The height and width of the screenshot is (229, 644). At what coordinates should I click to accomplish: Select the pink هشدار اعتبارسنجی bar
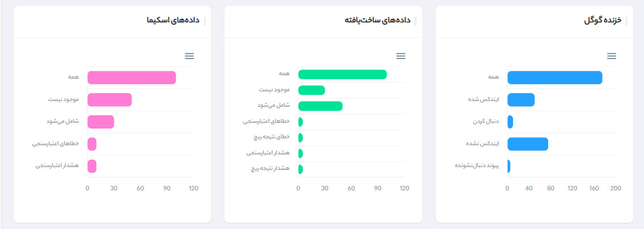pyautogui.click(x=91, y=166)
